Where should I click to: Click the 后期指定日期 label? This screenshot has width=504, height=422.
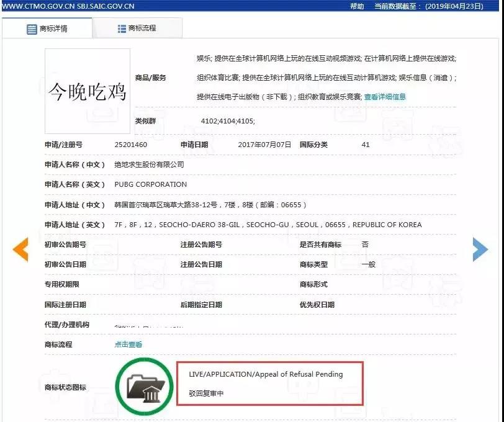click(201, 305)
